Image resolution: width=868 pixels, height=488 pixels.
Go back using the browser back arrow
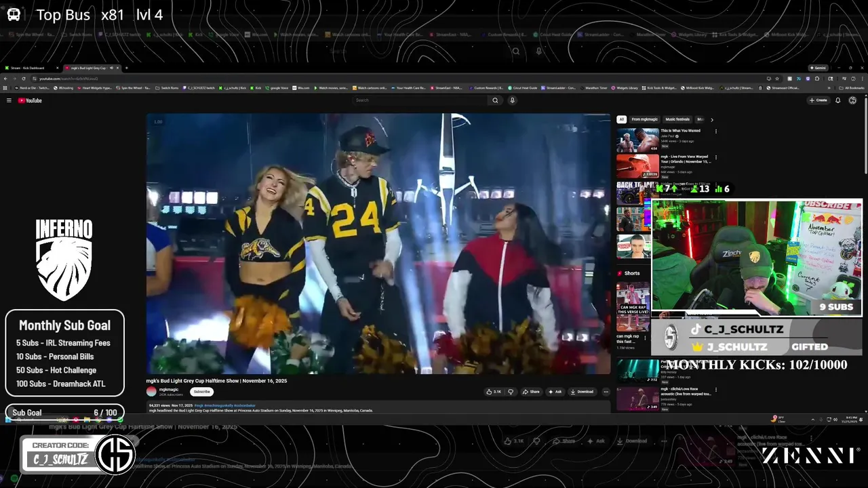click(x=6, y=79)
